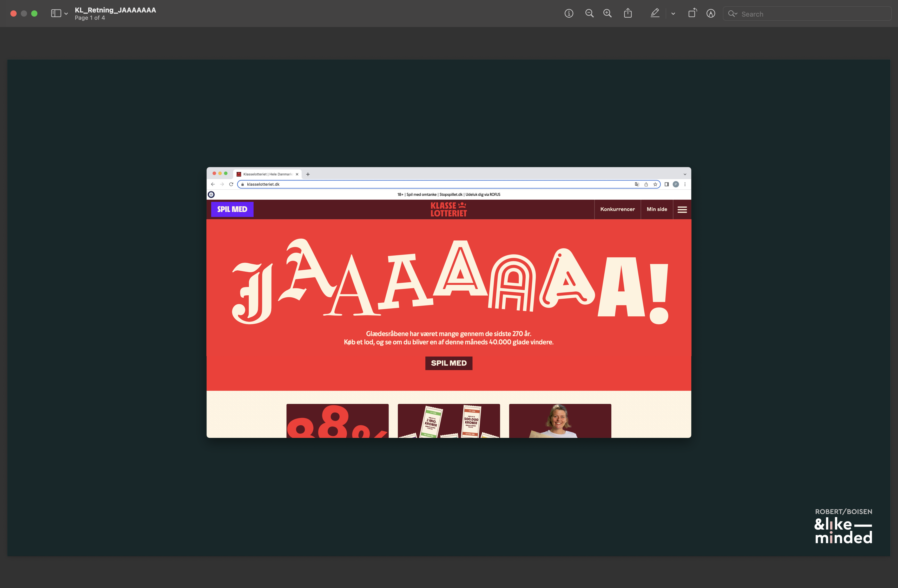Image resolution: width=898 pixels, height=588 pixels.
Task: Open the Konkurrencer menu item
Action: coord(617,209)
